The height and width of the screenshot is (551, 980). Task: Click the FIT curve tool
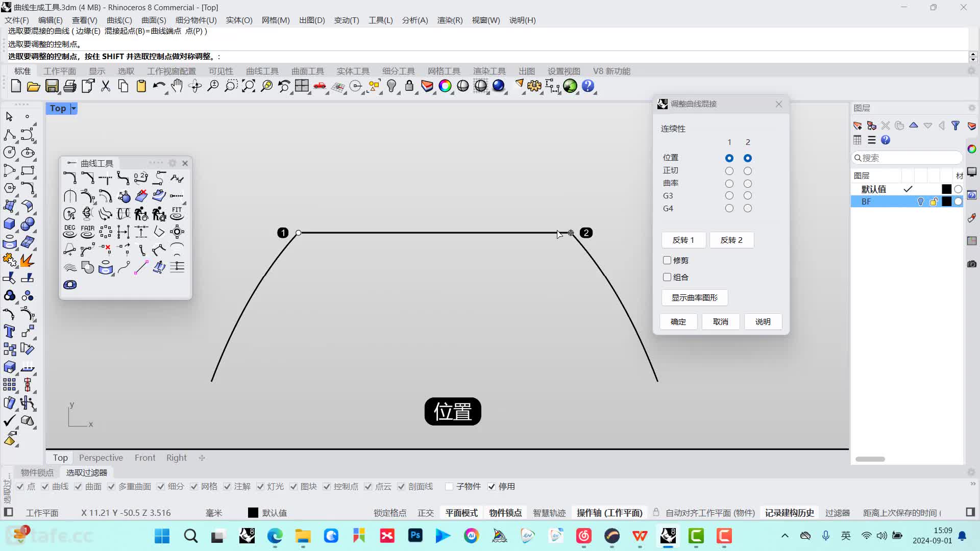(177, 214)
